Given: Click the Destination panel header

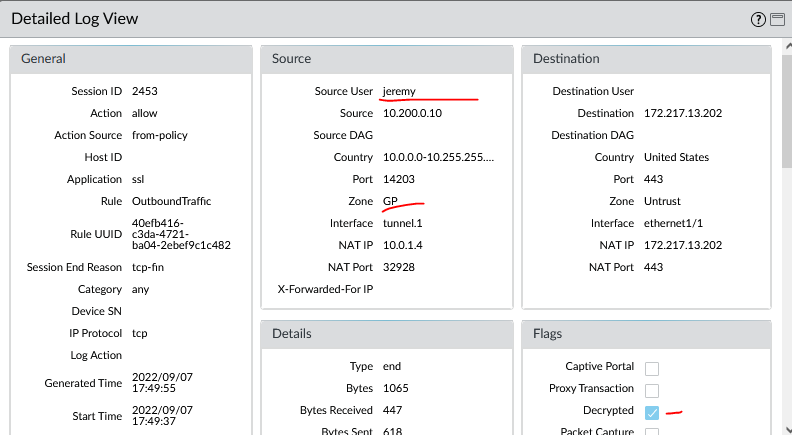Looking at the screenshot, I should [x=646, y=59].
